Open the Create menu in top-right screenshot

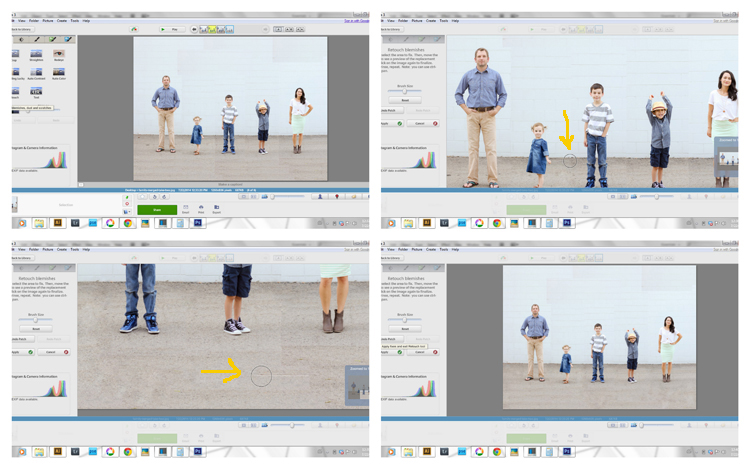pyautogui.click(x=431, y=20)
